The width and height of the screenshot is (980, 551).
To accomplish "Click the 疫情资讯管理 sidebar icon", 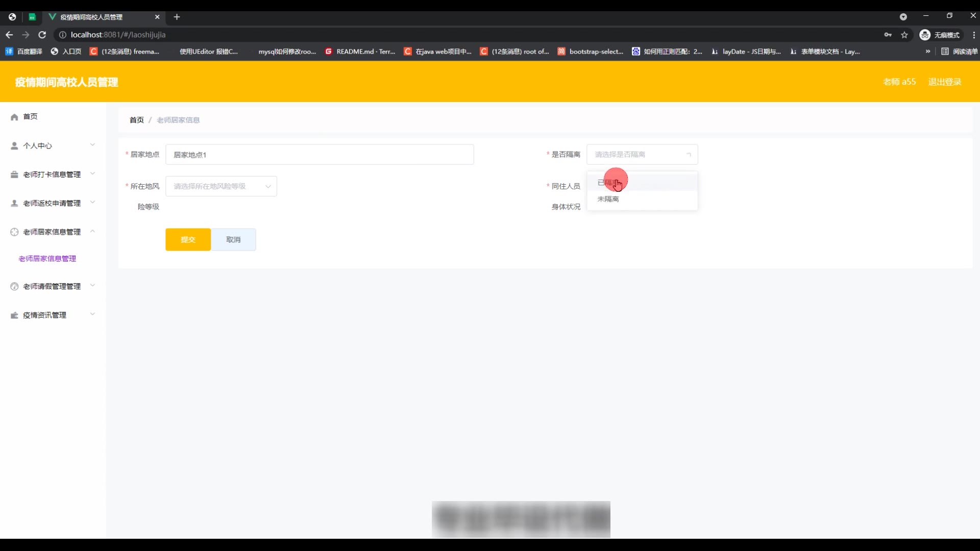I will (x=14, y=315).
